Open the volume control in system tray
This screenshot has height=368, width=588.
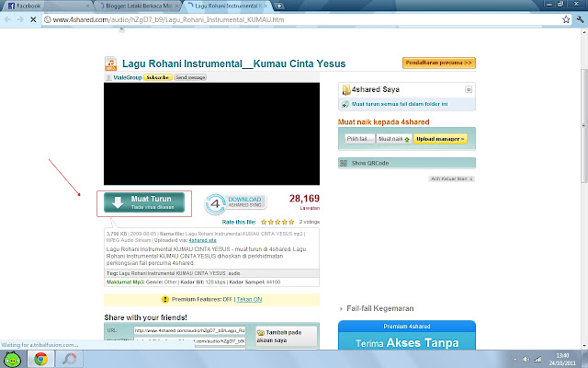tap(526, 360)
